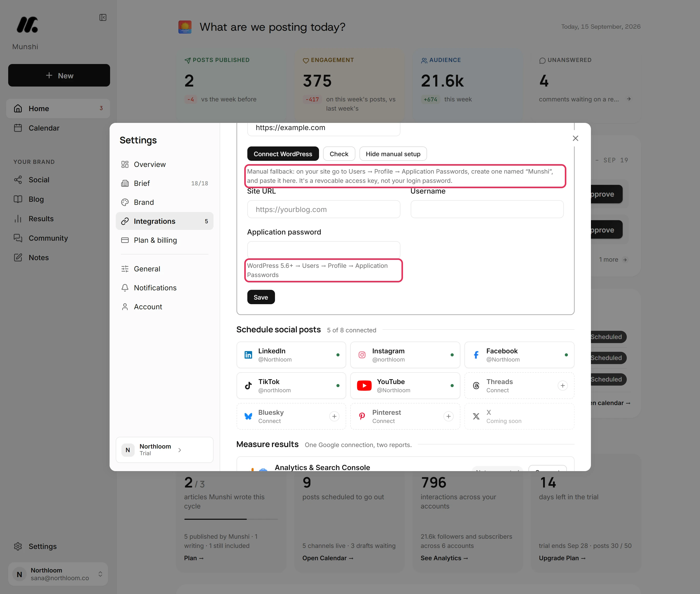Viewport: 700px width, 594px height.
Task: Click the Pinterest logo icon
Action: [x=362, y=417]
